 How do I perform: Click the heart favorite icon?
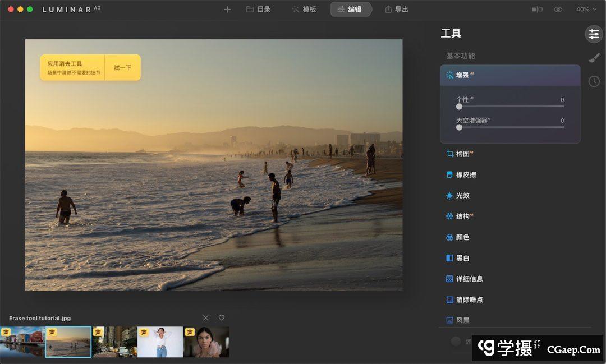point(222,318)
